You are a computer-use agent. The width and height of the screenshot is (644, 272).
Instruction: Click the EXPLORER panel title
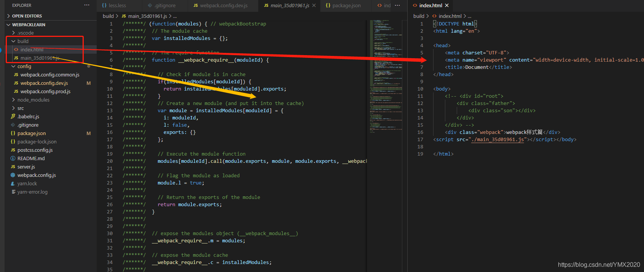(22, 5)
